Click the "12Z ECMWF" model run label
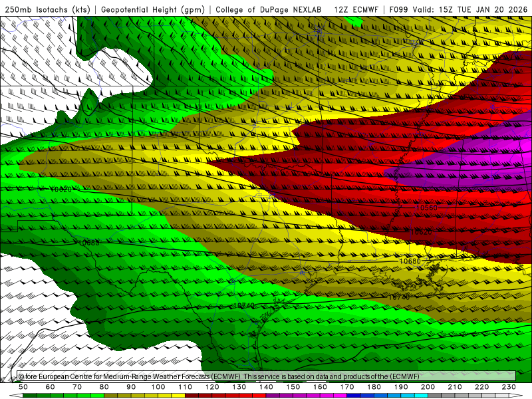The width and height of the screenshot is (532, 399). 356,10
